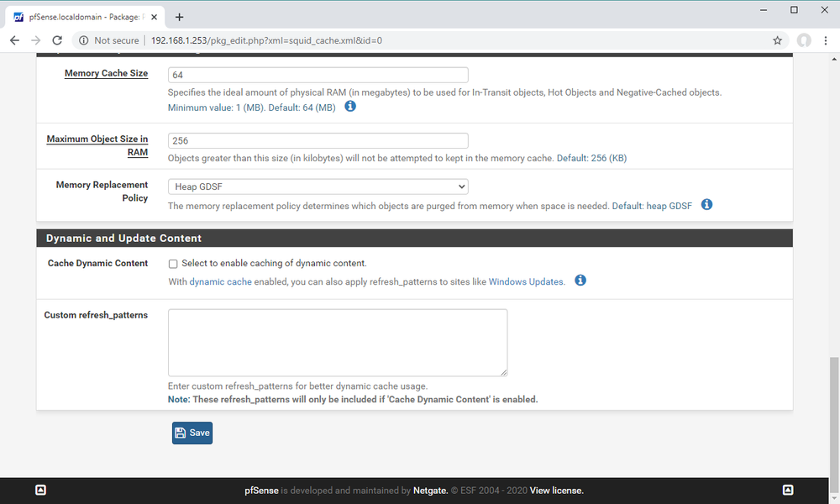840x504 pixels.
Task: Click the pfSense favicon on the browser tab
Action: (20, 15)
